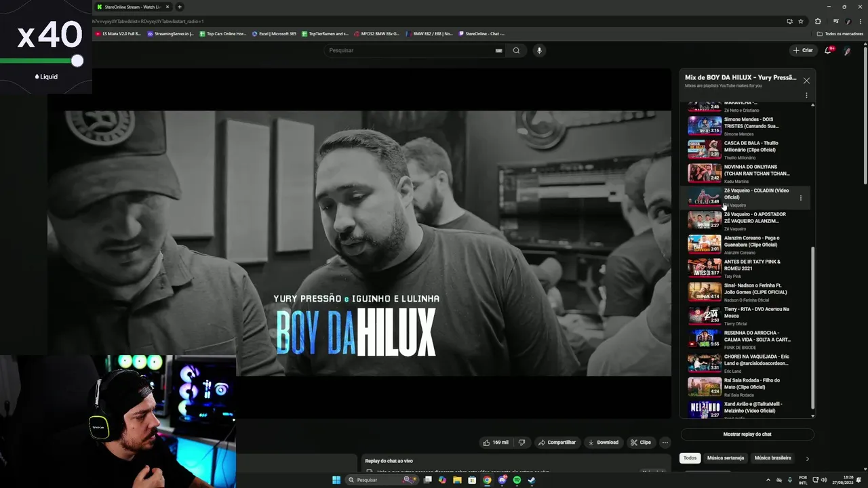Viewport: 868px width, 488px height.
Task: Select the Música brasileira filter chip
Action: coord(772,458)
